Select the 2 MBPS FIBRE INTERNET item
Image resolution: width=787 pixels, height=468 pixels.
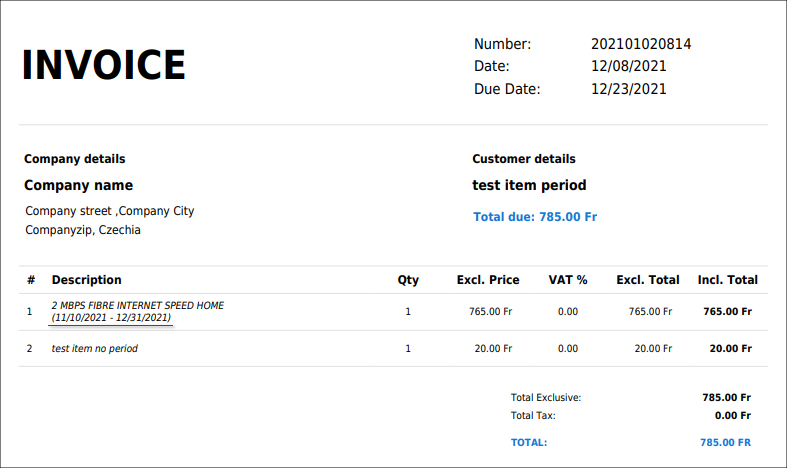(x=138, y=305)
